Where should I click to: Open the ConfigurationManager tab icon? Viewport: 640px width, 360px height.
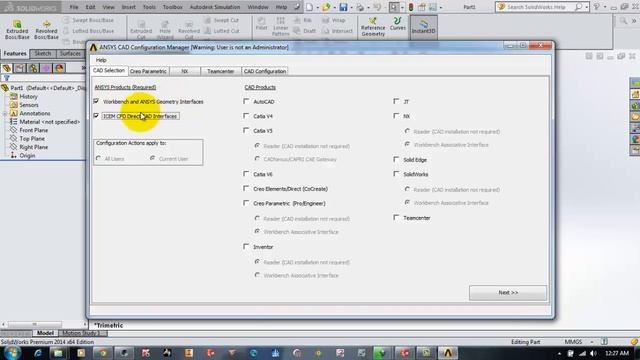tap(33, 68)
